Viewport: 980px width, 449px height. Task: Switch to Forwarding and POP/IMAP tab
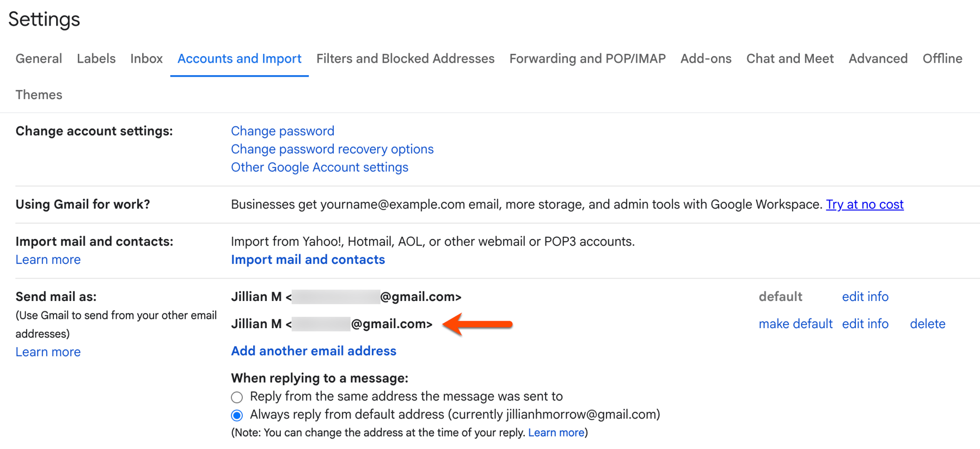coord(587,58)
